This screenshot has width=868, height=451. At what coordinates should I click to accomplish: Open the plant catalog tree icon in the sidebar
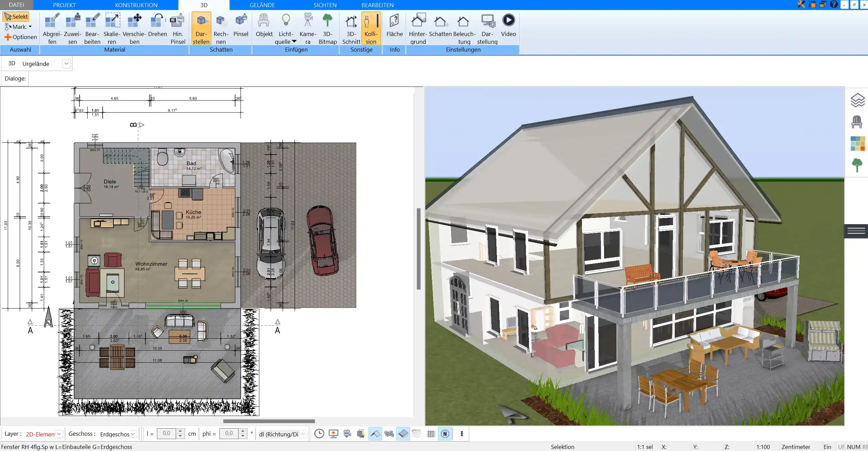click(x=857, y=165)
